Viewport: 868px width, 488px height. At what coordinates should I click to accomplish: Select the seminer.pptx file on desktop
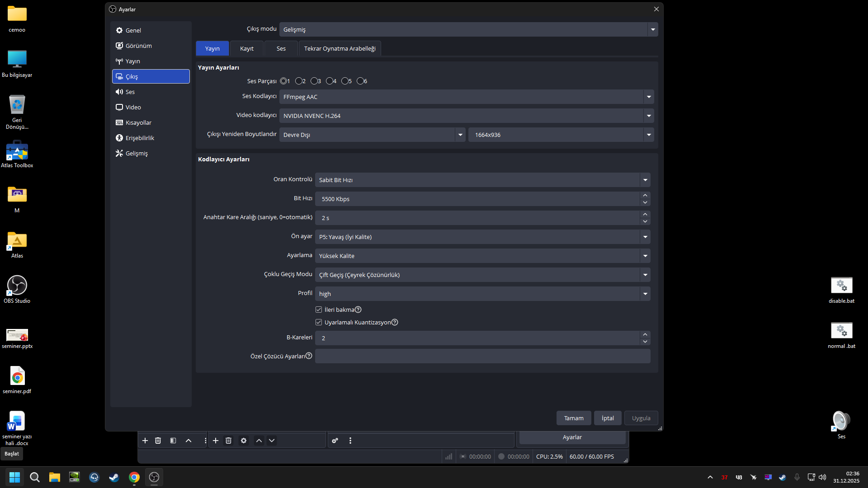17,338
